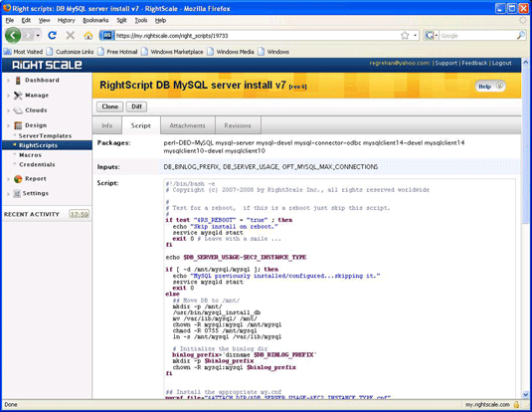This screenshot has height=412, width=532.
Task: Open the File menu
Action: [x=10, y=20]
